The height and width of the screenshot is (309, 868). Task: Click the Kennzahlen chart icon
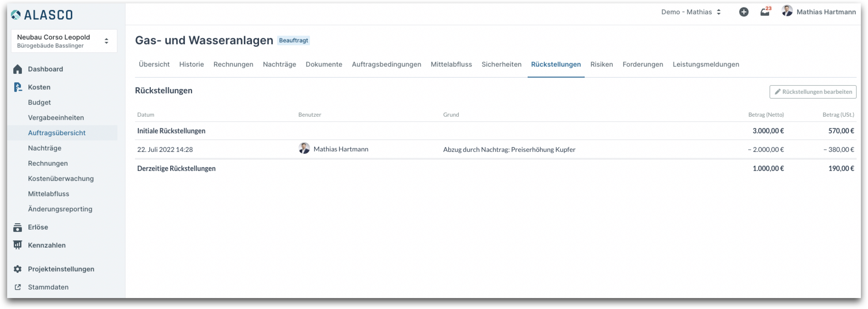[x=18, y=245]
